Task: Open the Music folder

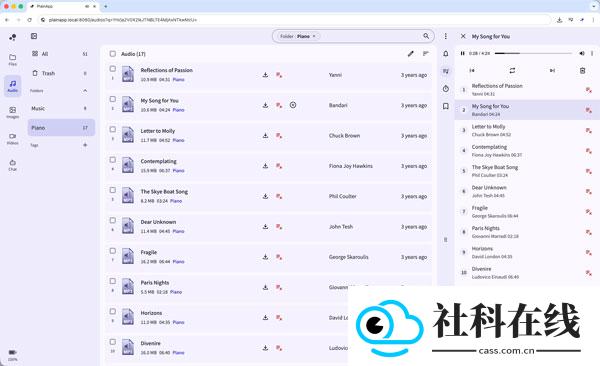Action: point(61,108)
